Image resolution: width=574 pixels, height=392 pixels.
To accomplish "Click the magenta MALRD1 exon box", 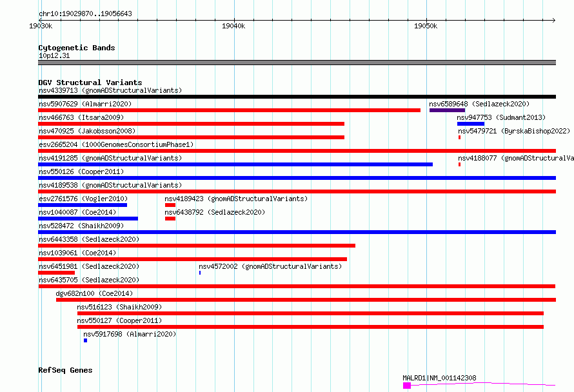I will pyautogui.click(x=407, y=386).
